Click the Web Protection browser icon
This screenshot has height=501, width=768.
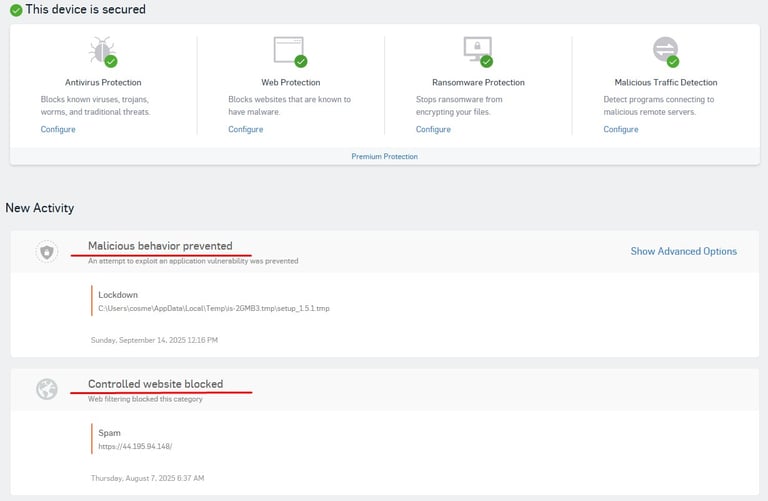coord(289,50)
